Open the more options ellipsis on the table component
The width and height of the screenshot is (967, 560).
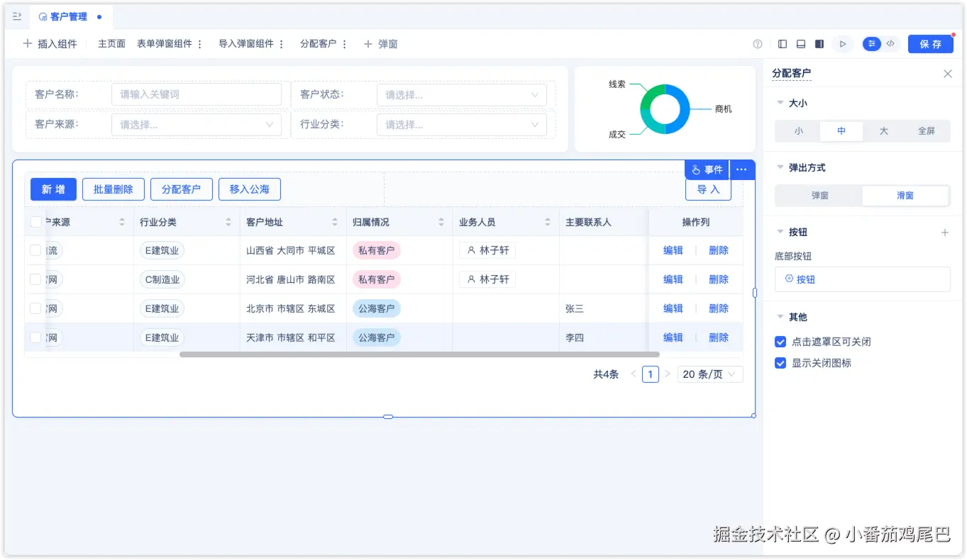(x=741, y=169)
